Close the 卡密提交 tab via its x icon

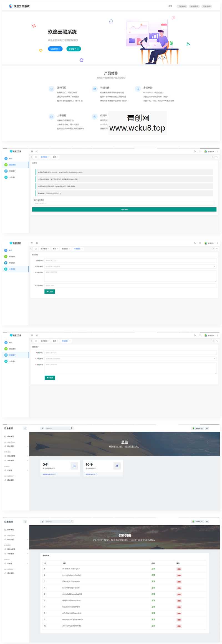[x=82, y=249]
